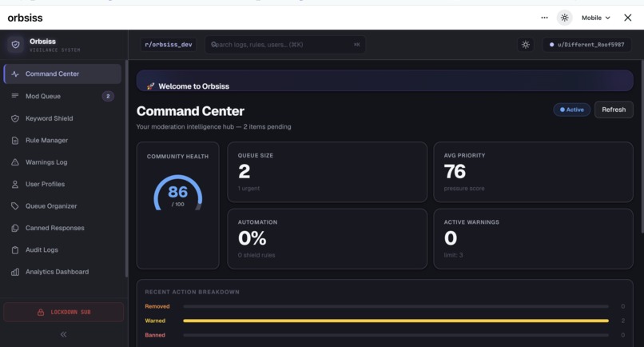Click the Community Health gauge showing 86
644x347 pixels.
tap(178, 193)
